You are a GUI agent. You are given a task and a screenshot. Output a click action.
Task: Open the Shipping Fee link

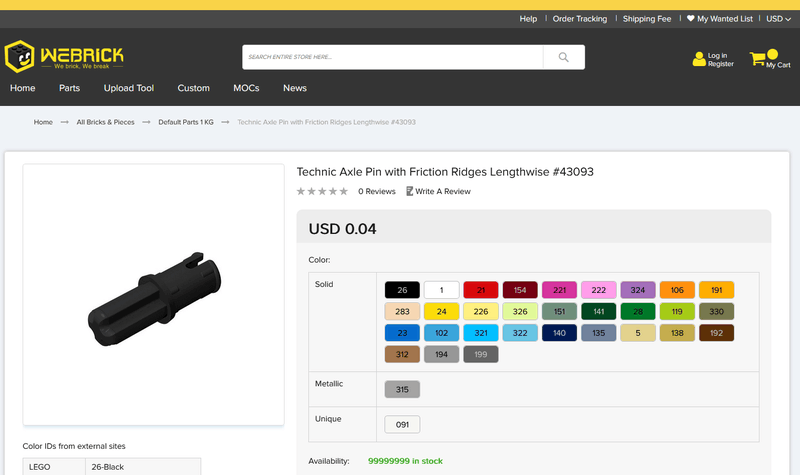647,19
